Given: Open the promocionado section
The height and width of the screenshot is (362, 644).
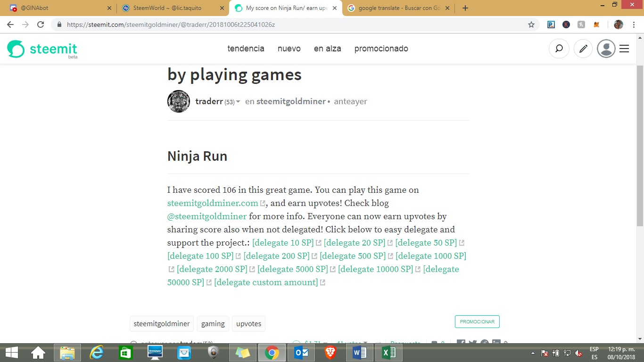Looking at the screenshot, I should [381, 49].
